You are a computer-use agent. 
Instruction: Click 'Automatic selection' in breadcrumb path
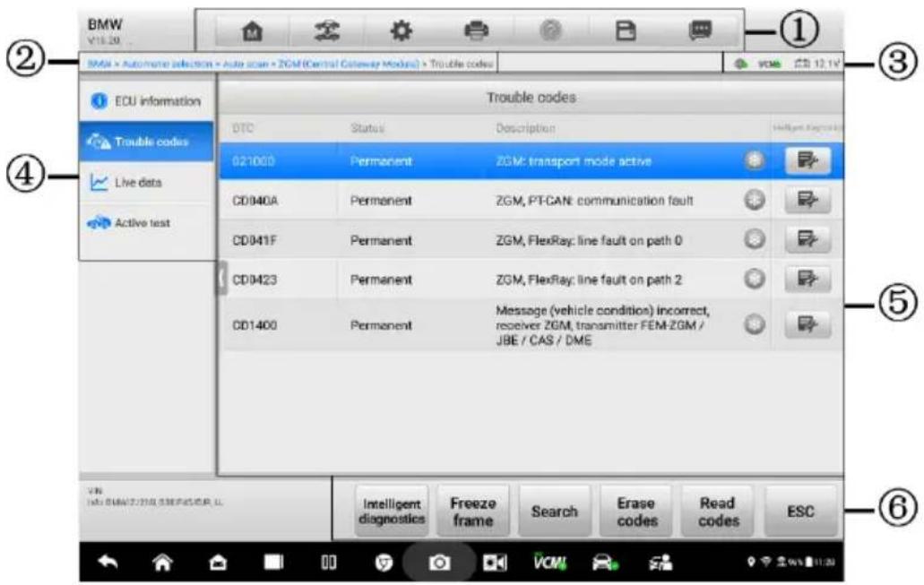tap(168, 64)
